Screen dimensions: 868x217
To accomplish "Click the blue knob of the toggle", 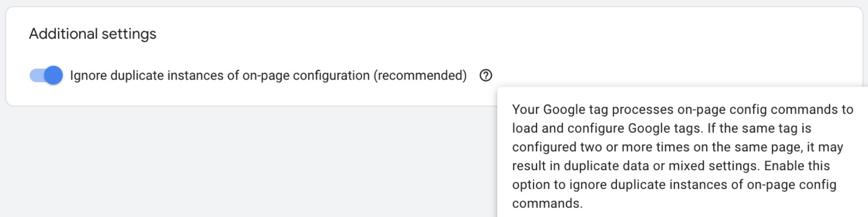I will click(x=53, y=76).
